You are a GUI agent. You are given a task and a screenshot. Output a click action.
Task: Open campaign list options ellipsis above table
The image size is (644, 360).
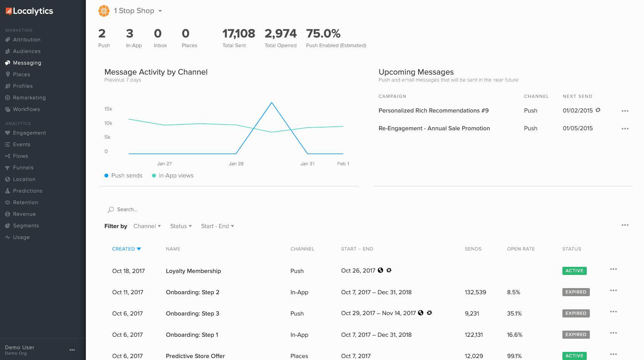(625, 225)
